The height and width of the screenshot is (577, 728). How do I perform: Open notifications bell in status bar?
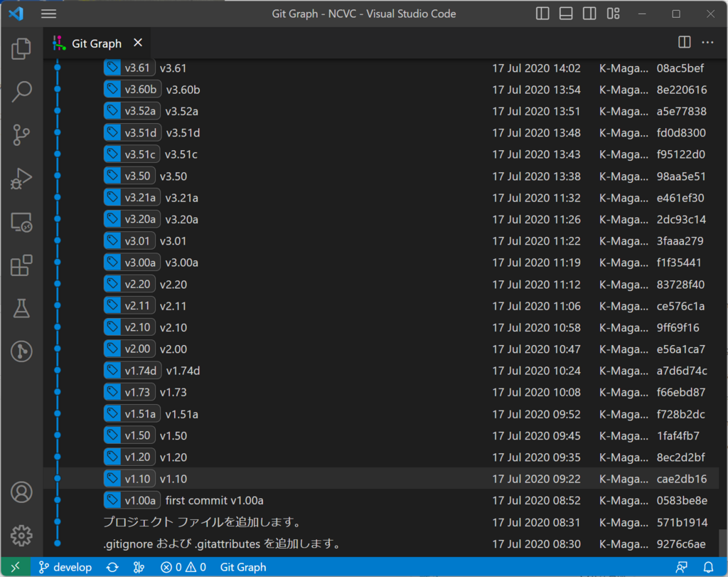click(x=708, y=567)
